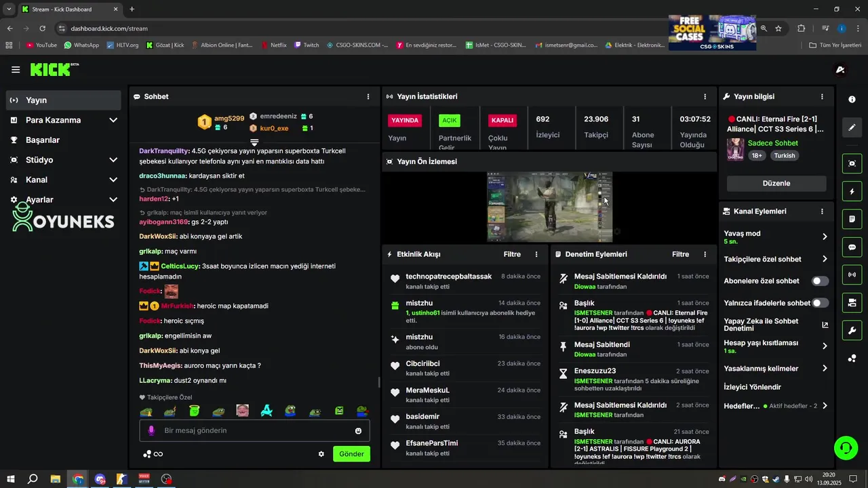The image size is (868, 488).
Task: Open emoji picker smiley in message box
Action: pyautogui.click(x=358, y=430)
